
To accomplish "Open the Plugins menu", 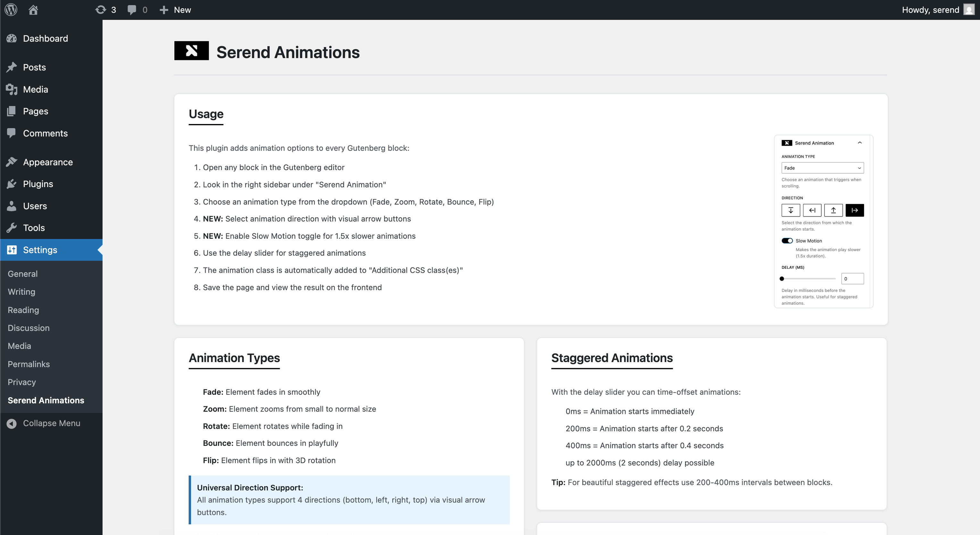I will (x=38, y=184).
